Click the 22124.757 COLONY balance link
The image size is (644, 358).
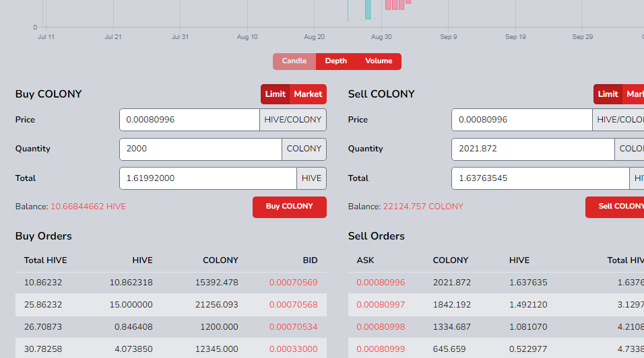tap(423, 207)
